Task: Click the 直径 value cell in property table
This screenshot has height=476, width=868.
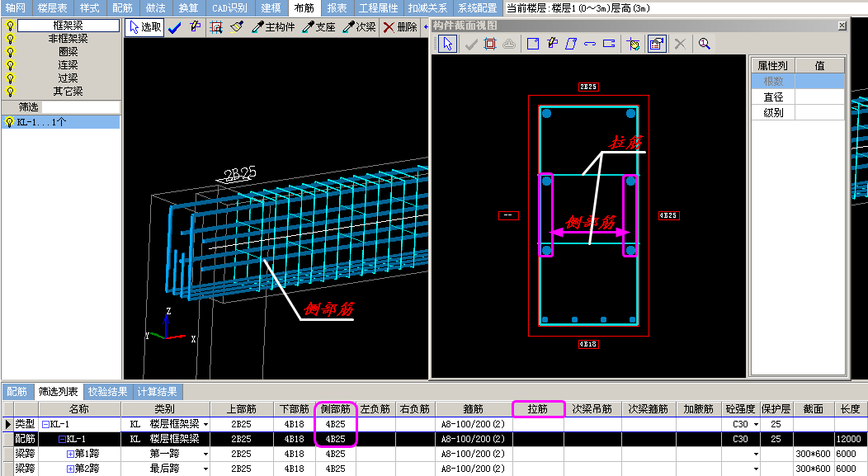Action: (820, 97)
